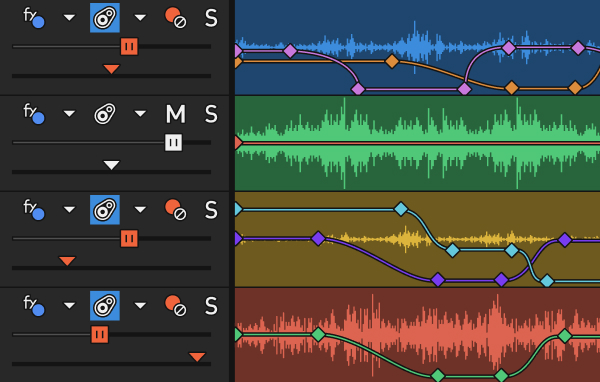Solo the yellow track
The height and width of the screenshot is (382, 600).
pyautogui.click(x=211, y=210)
